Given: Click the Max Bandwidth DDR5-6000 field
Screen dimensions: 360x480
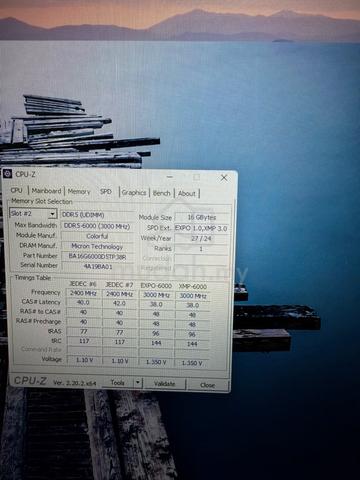Looking at the screenshot, I should 97,226.
